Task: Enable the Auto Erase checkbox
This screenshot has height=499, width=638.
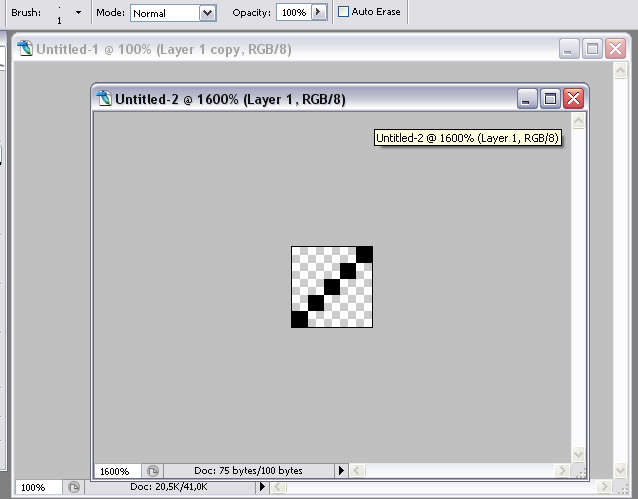Action: [343, 12]
